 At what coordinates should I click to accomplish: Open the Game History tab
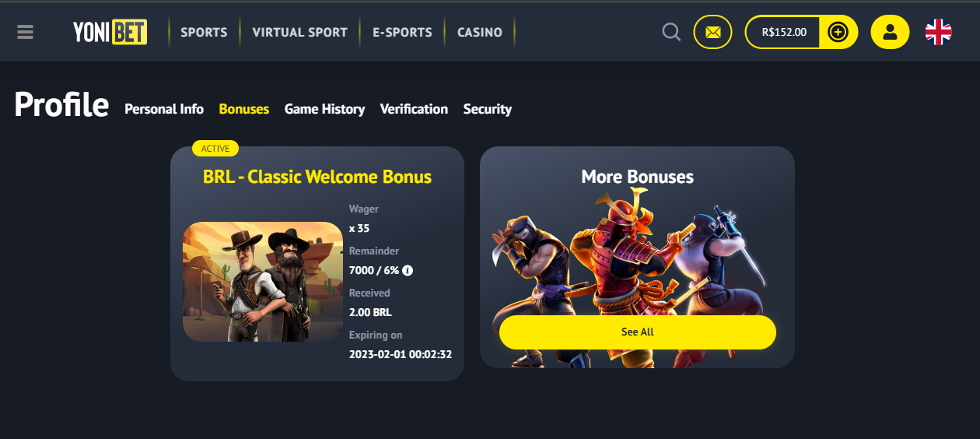click(x=324, y=109)
